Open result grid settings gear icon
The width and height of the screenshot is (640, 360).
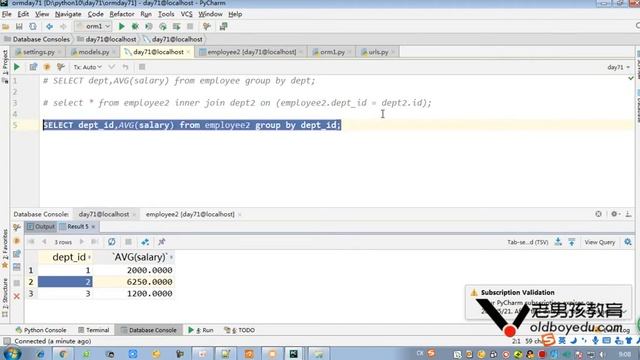628,242
